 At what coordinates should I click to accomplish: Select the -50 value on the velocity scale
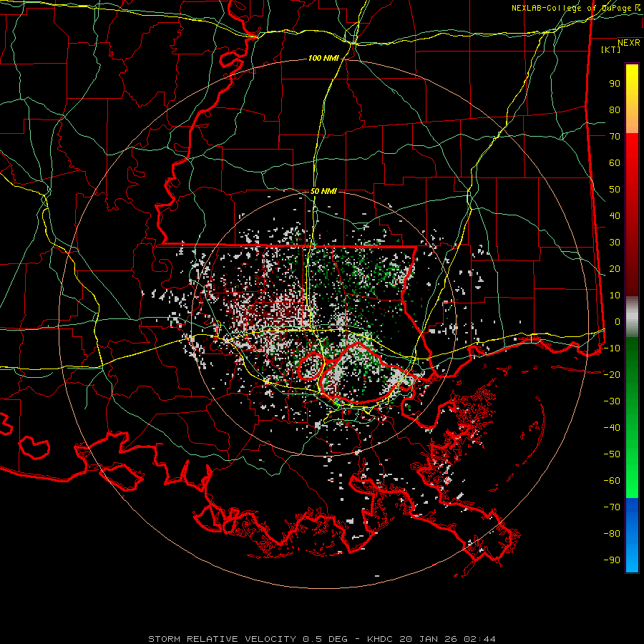(612, 454)
